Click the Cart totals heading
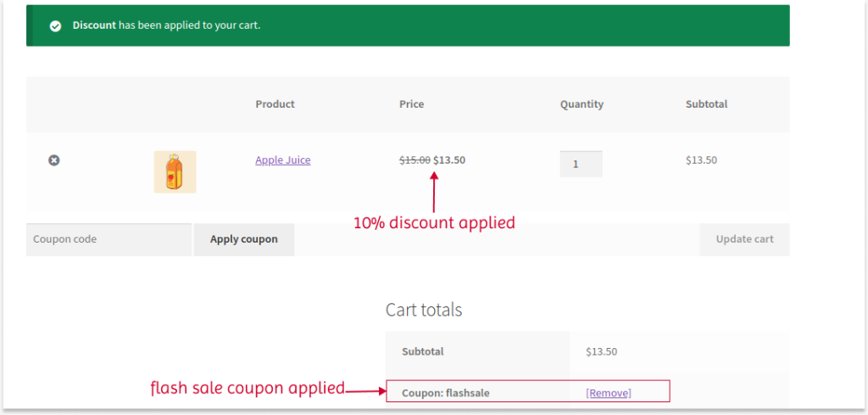This screenshot has height=415, width=868. tap(424, 310)
